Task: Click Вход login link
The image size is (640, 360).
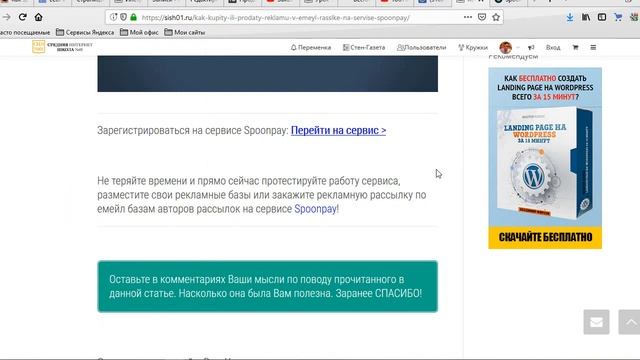Action: click(x=553, y=47)
